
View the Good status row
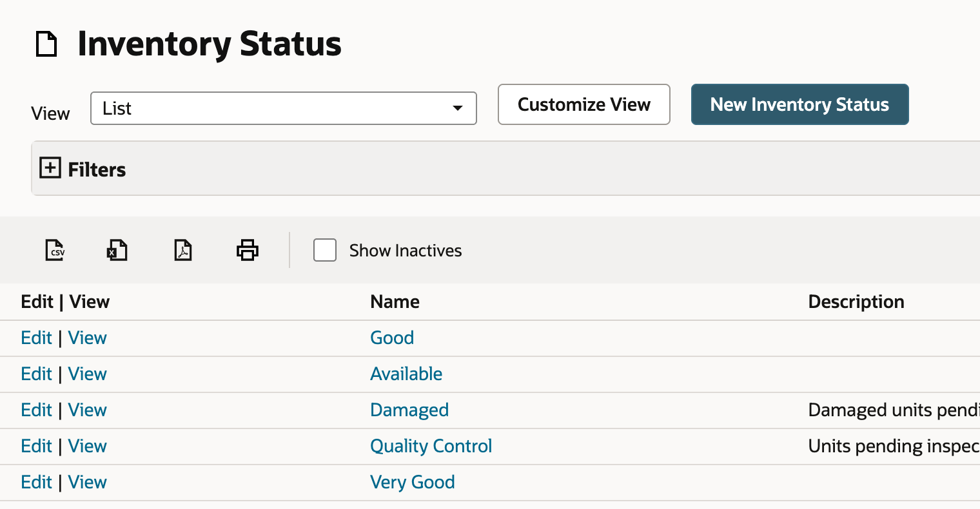(x=88, y=338)
